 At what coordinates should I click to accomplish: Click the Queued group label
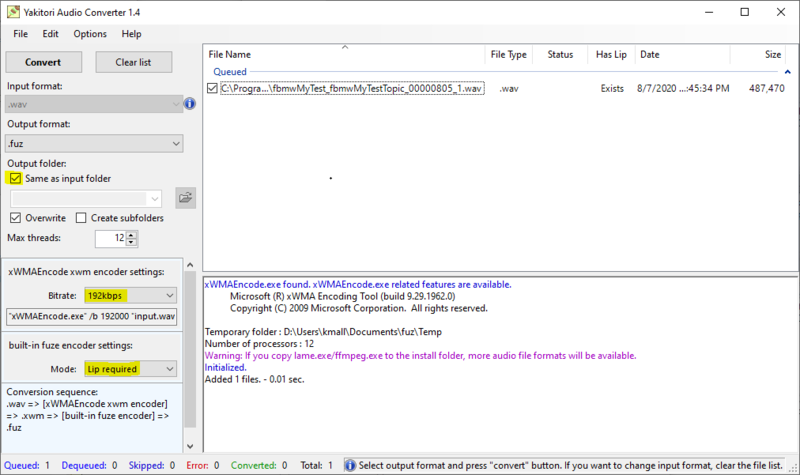230,72
